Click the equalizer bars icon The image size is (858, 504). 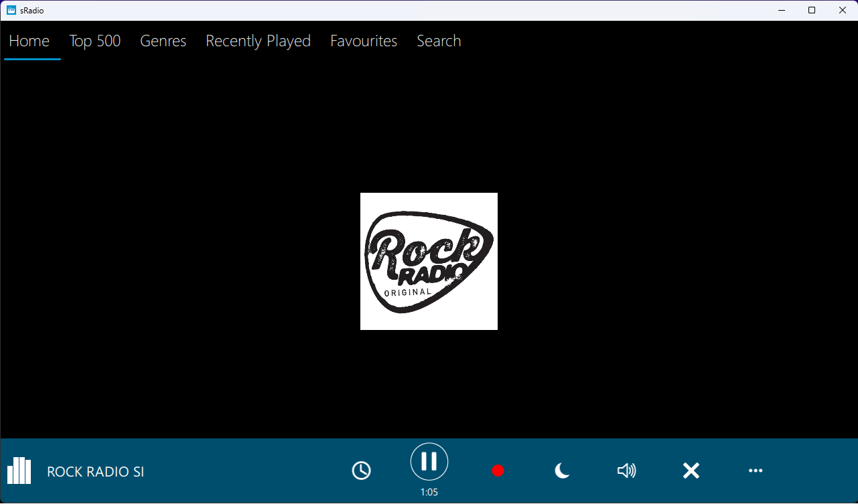(19, 471)
